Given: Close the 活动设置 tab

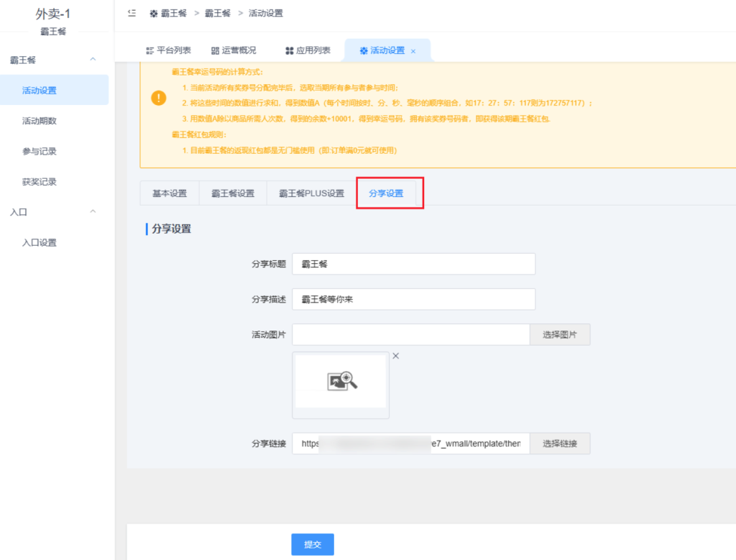Looking at the screenshot, I should click(413, 51).
